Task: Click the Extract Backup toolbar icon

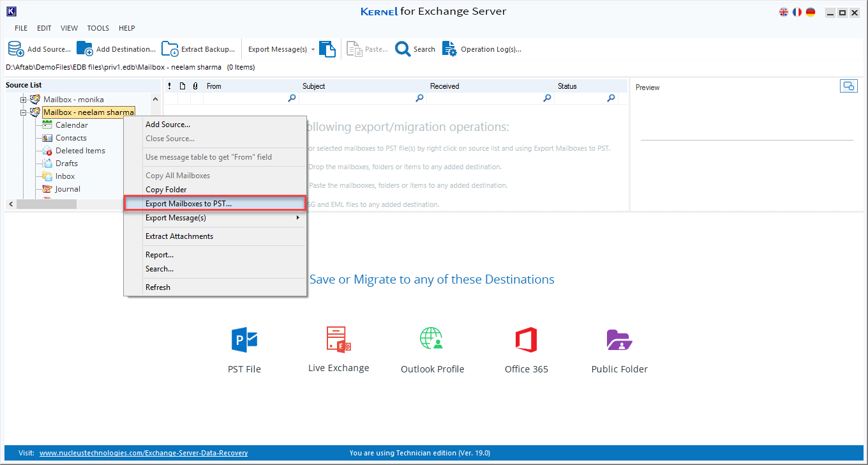Action: click(x=170, y=49)
